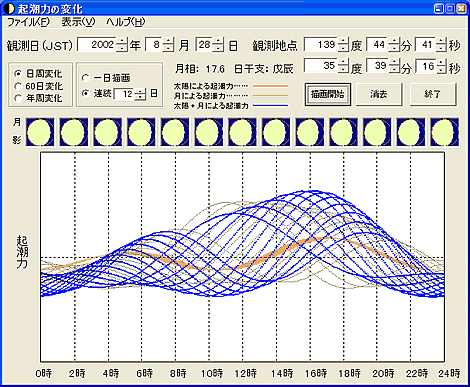Open the ファイル(F) menu
Viewport: 470px width, 387px height.
tap(29, 22)
